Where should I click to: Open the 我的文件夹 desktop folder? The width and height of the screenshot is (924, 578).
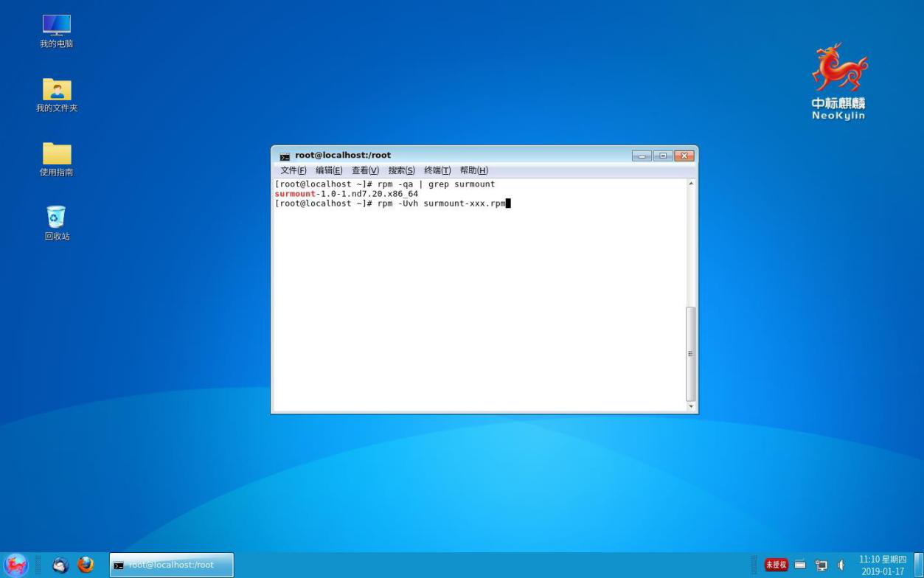point(57,91)
